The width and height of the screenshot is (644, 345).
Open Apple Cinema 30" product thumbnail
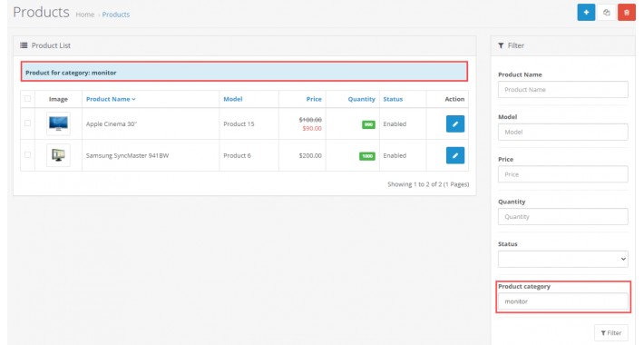coord(58,123)
